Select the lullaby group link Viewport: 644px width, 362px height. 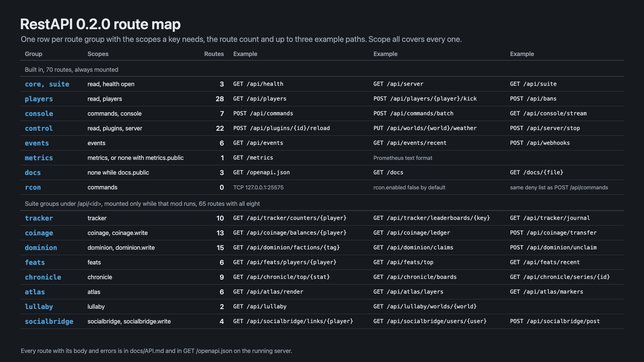(x=39, y=307)
